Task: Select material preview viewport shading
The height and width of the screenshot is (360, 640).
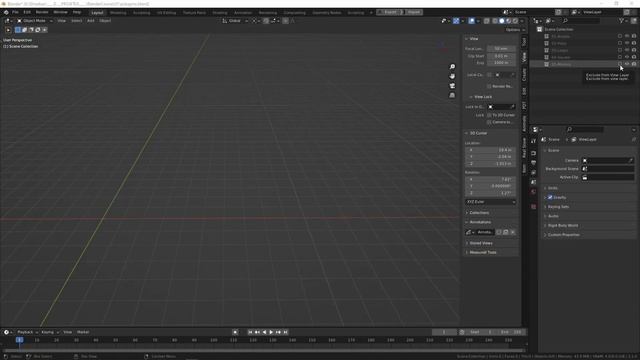Action: [509, 21]
